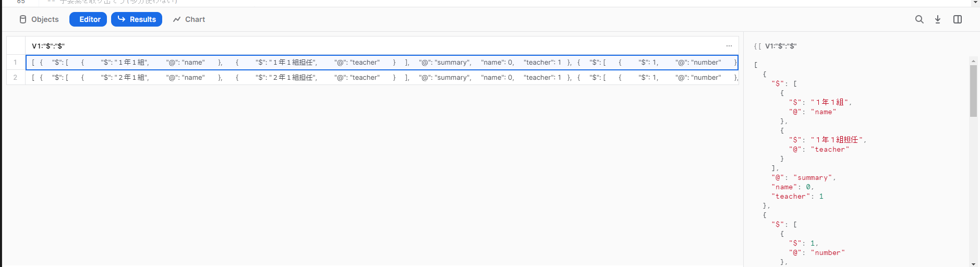Switch to the Editor view
The width and height of the screenshot is (980, 267).
click(88, 19)
